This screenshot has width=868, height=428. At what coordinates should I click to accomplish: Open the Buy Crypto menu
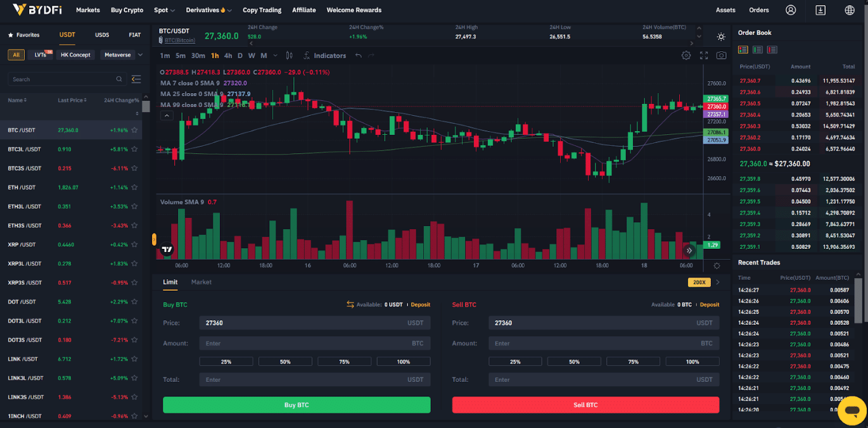127,10
